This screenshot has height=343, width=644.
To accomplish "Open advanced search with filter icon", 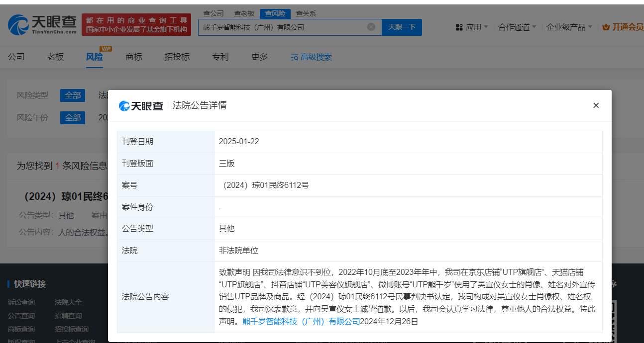I will click(x=295, y=57).
